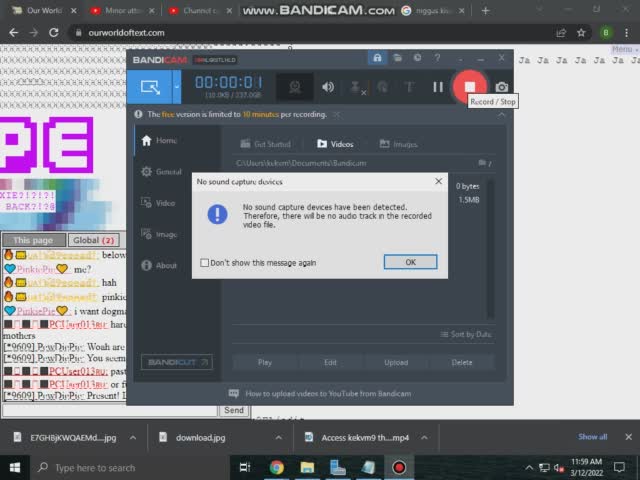Collapse the Bandicam panel with up chevron
This screenshot has width=640, height=480.
(501, 115)
